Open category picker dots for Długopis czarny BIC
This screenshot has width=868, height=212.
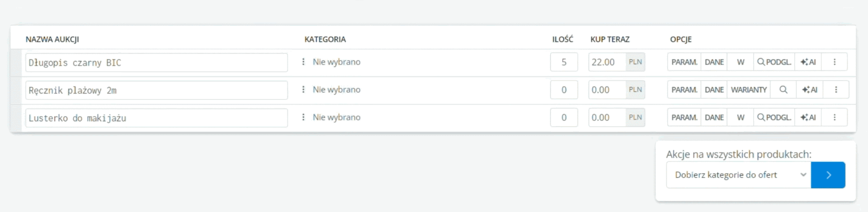click(x=303, y=62)
